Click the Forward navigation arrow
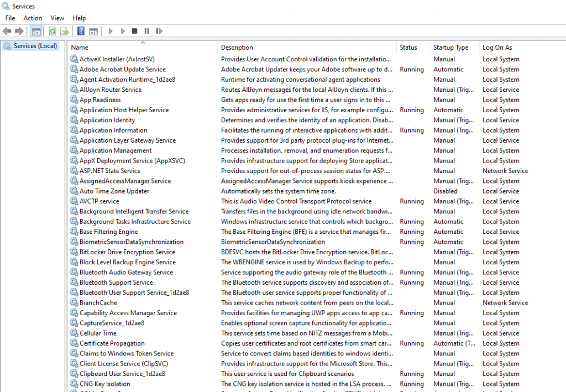The width and height of the screenshot is (566, 392). [19, 31]
